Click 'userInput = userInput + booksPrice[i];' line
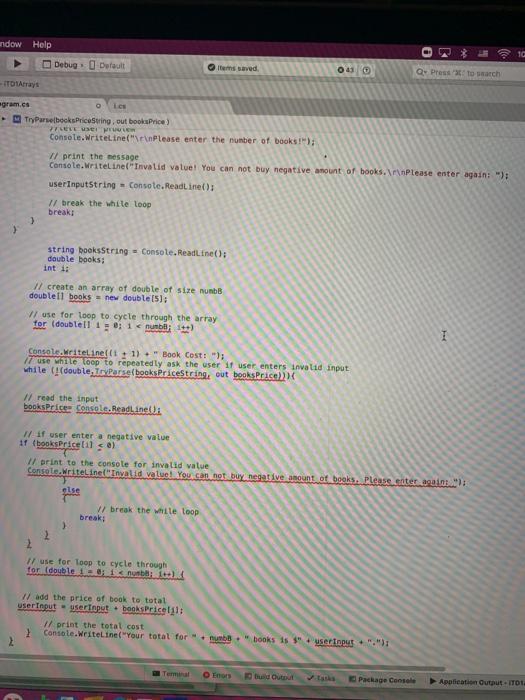Screen dimensions: 525x700 coord(100,608)
